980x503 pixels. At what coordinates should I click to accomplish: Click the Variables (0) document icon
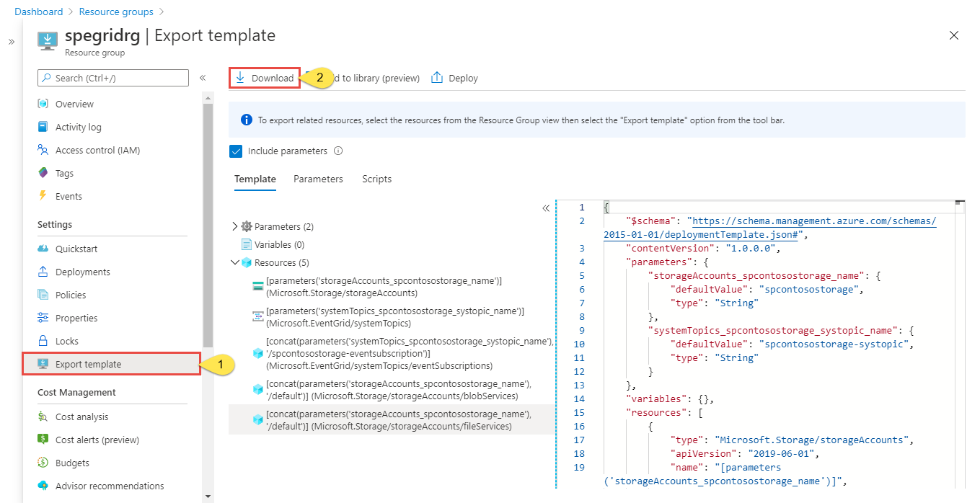click(247, 244)
